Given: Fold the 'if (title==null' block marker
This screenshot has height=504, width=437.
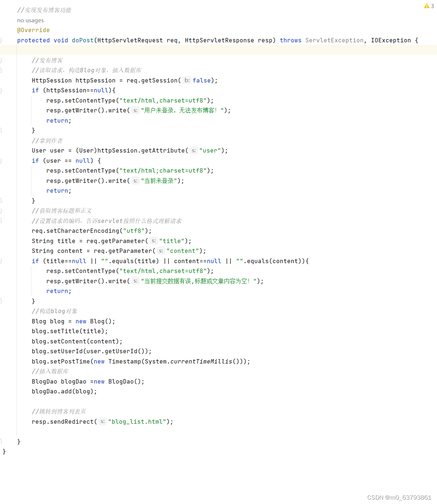Looking at the screenshot, I should coord(1,261).
